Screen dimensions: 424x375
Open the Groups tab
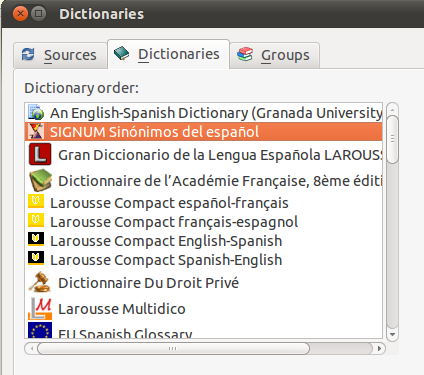click(x=275, y=55)
